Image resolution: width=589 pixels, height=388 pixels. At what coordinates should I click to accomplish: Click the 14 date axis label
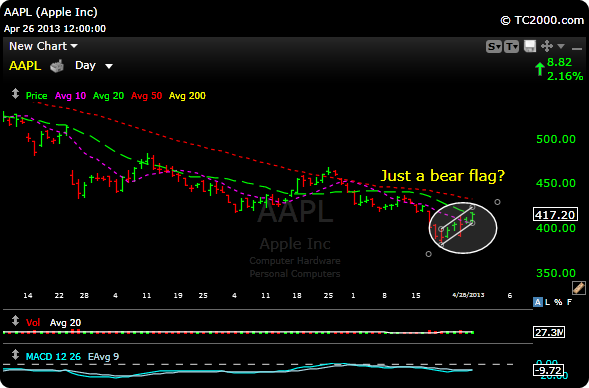tap(28, 296)
